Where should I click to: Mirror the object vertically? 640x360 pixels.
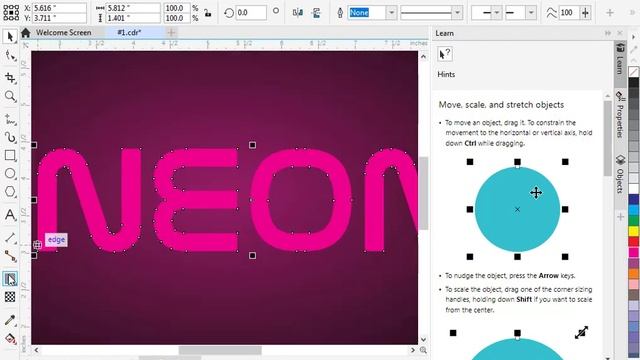316,13
